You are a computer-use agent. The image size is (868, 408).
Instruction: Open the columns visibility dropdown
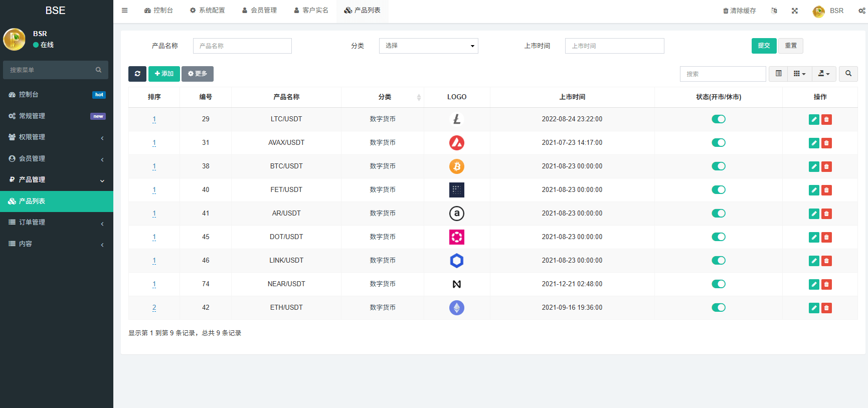coord(799,74)
